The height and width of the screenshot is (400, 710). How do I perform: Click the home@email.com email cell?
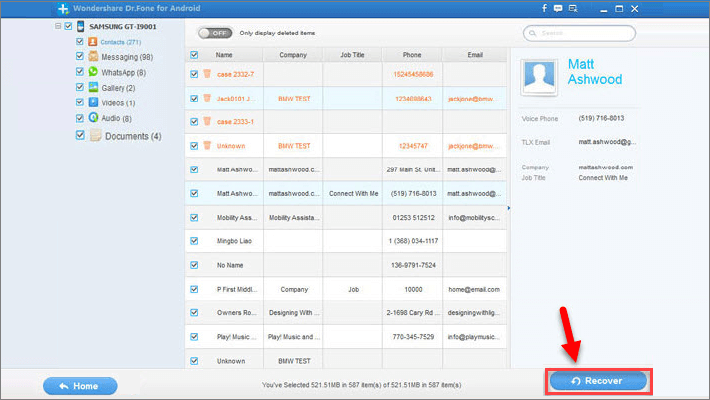[474, 289]
